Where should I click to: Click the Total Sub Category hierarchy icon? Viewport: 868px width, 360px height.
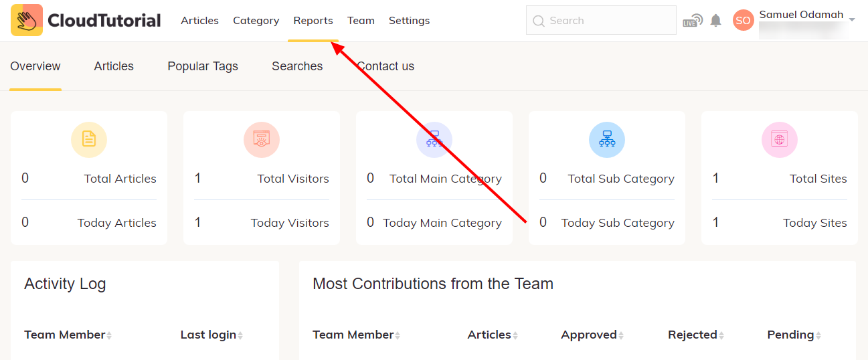point(607,139)
